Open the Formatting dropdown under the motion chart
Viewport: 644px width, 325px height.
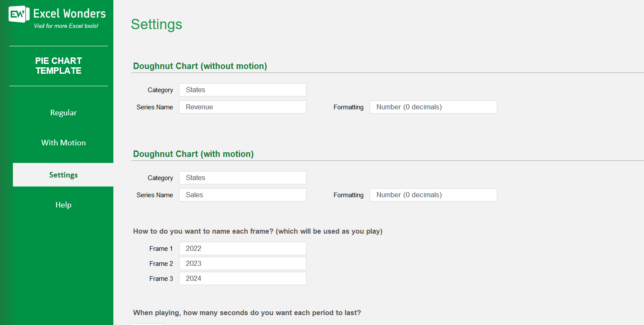click(x=433, y=195)
